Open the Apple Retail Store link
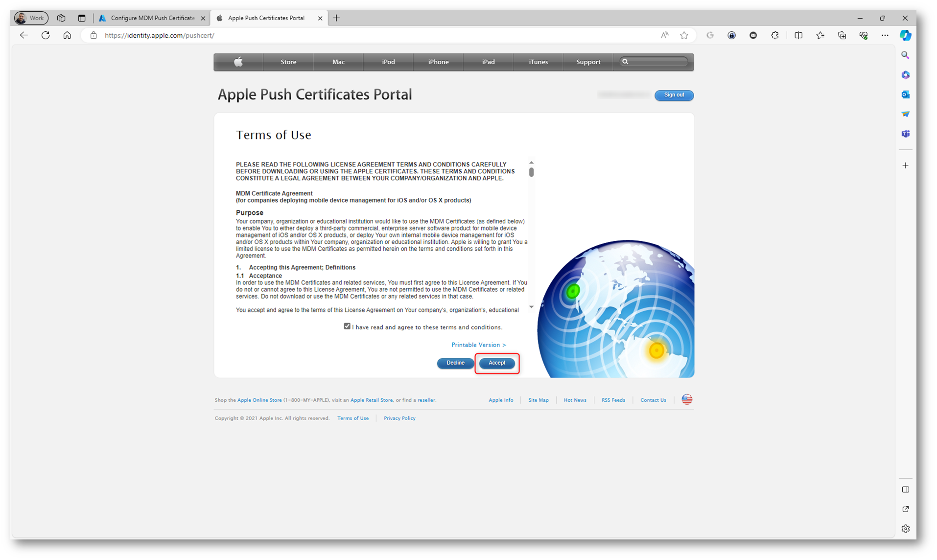The image size is (937, 560). [x=372, y=400]
